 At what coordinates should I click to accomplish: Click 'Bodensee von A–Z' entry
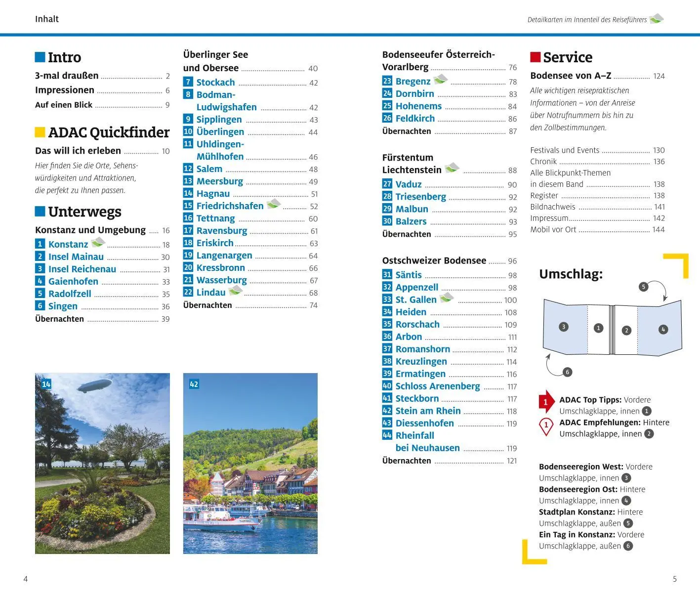[598, 76]
